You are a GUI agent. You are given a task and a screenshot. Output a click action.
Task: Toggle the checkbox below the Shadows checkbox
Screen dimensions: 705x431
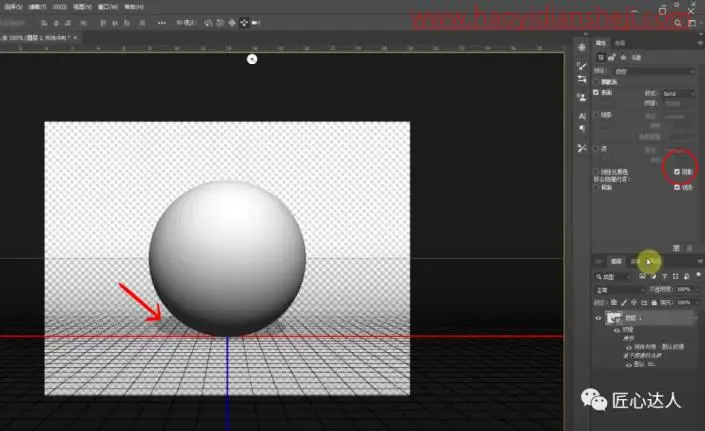coord(677,187)
